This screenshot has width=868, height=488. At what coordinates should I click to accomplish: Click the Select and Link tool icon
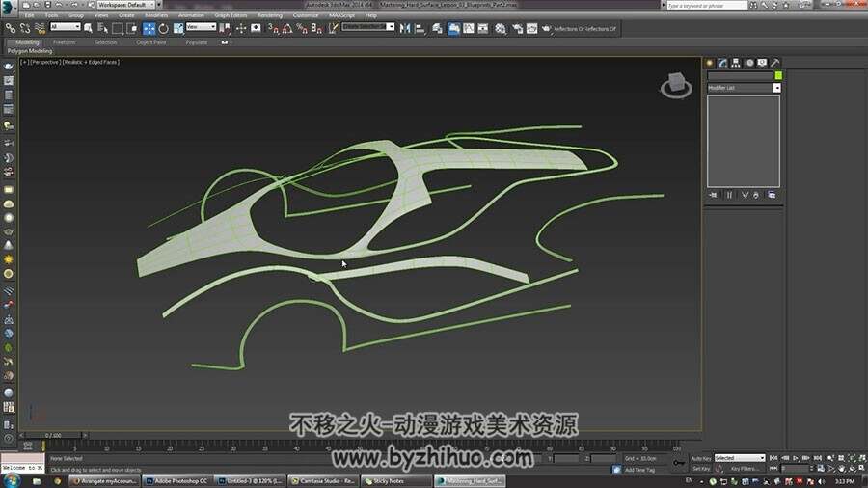pos(10,28)
